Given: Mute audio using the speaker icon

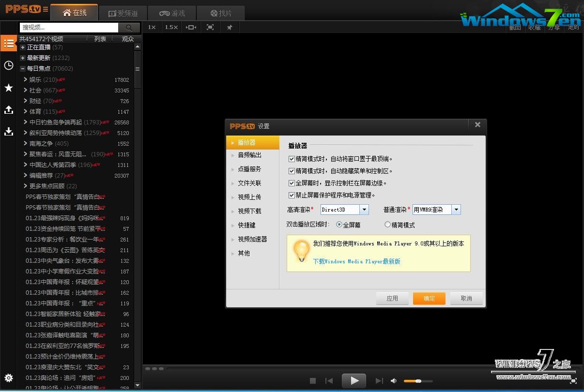Looking at the screenshot, I should pos(394,381).
